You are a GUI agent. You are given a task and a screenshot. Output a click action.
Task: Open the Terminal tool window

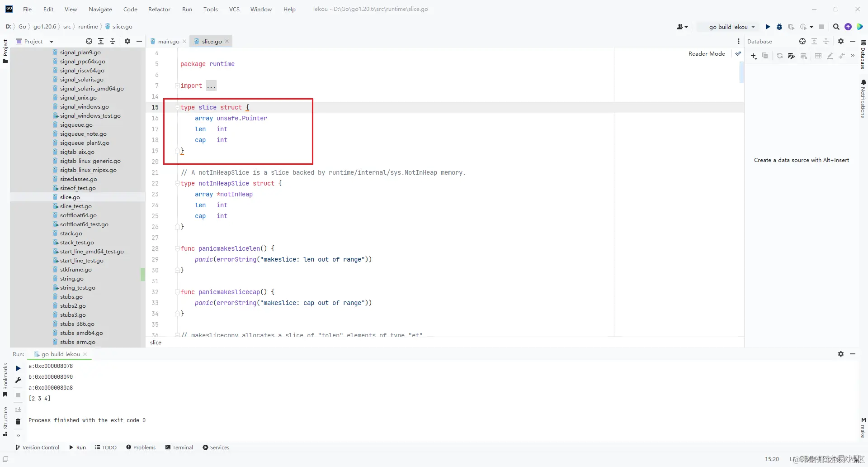pyautogui.click(x=179, y=448)
